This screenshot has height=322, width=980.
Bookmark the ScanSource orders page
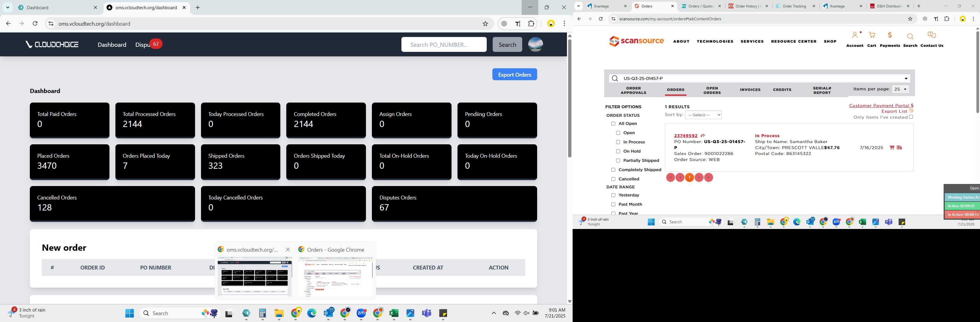[910, 18]
